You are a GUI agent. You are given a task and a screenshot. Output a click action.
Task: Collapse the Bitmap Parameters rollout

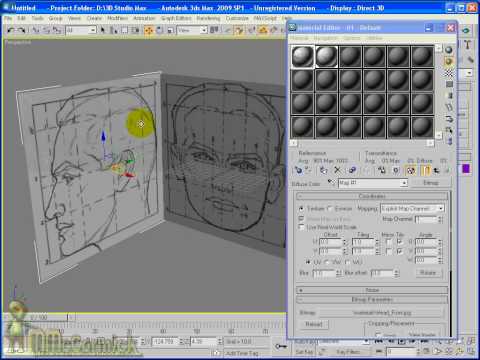(x=372, y=299)
